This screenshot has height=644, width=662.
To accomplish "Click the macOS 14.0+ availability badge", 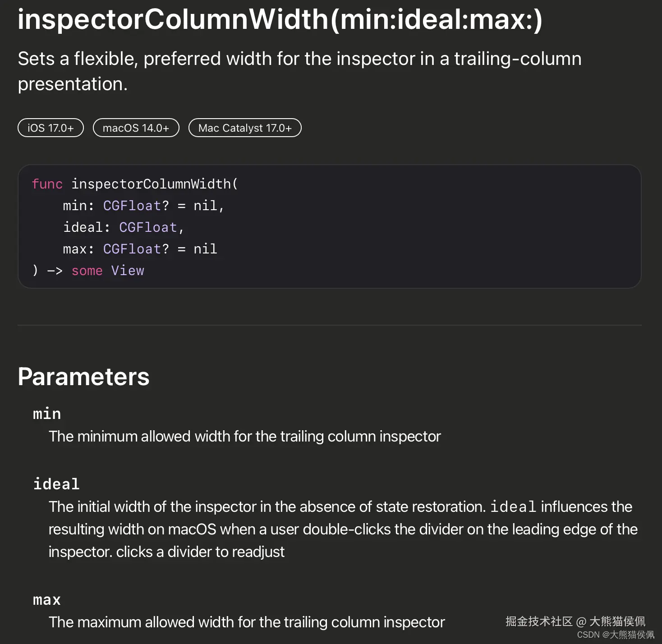I will [136, 128].
